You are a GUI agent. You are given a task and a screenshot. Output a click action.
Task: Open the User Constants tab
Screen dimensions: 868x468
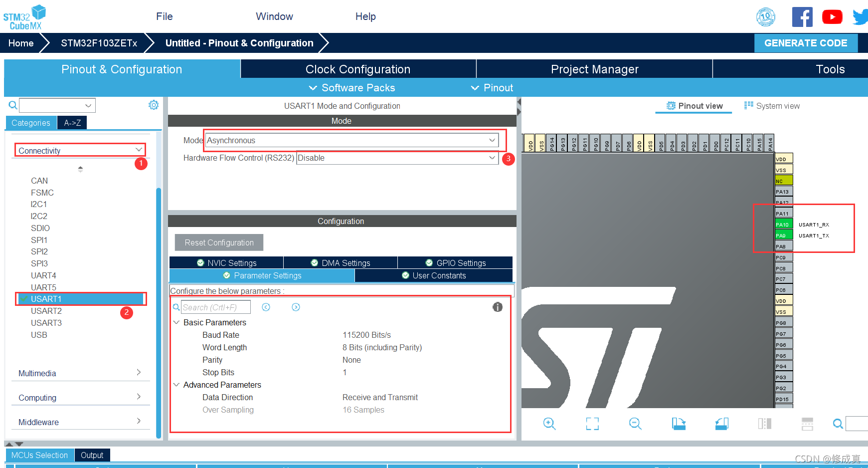434,275
